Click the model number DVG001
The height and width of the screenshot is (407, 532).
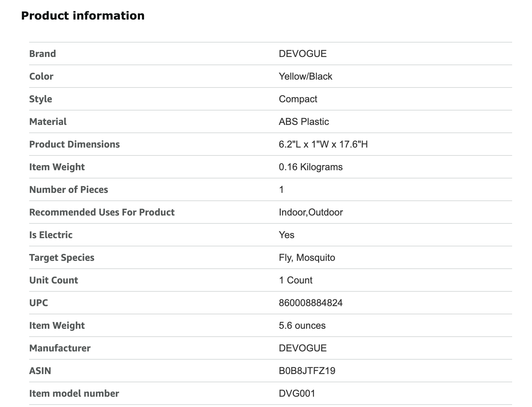tap(297, 393)
